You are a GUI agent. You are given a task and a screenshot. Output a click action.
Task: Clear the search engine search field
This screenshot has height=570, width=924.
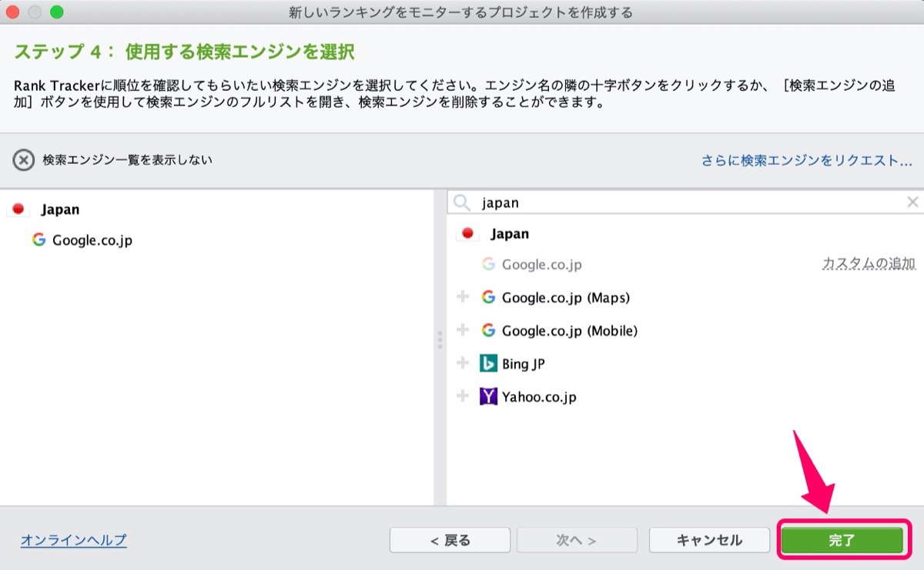(912, 202)
